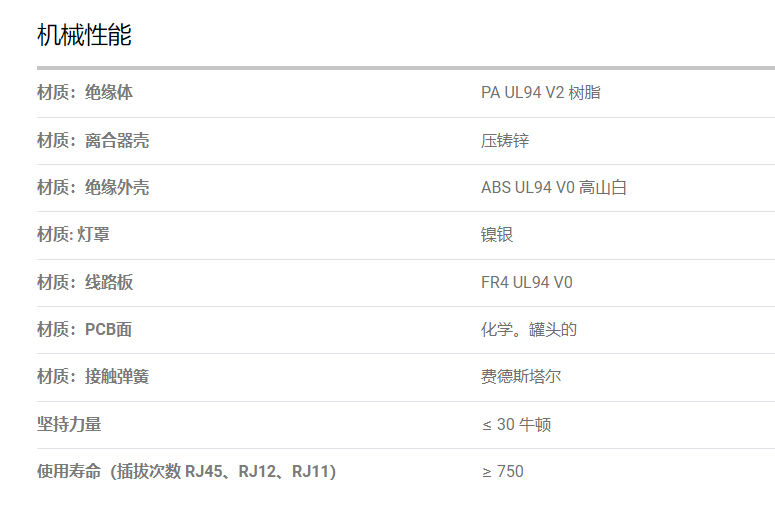Click the FR4 UL94 V0 value
This screenshot has width=775, height=505.
[527, 282]
